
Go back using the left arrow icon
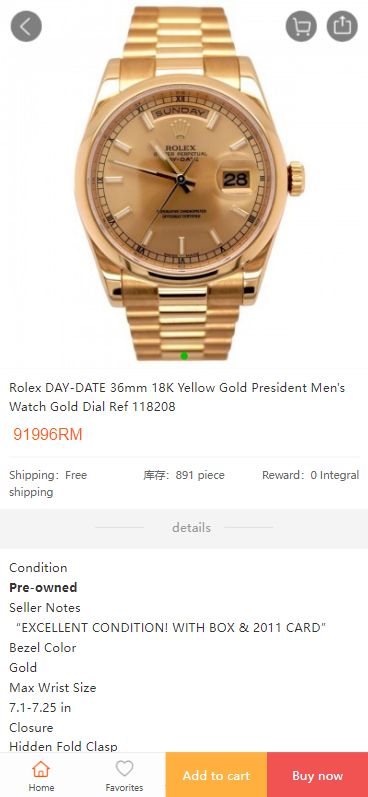(x=26, y=26)
